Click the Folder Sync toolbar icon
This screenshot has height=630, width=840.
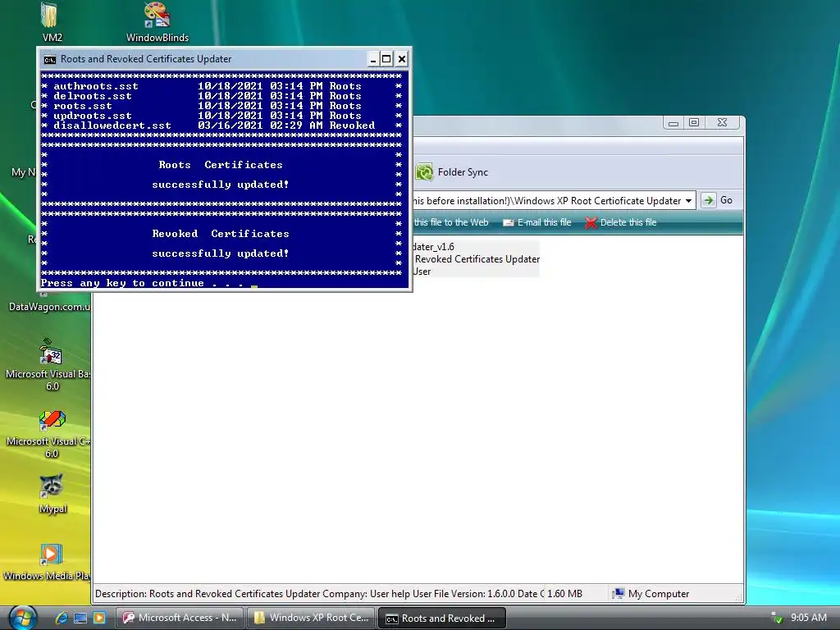[x=452, y=172]
